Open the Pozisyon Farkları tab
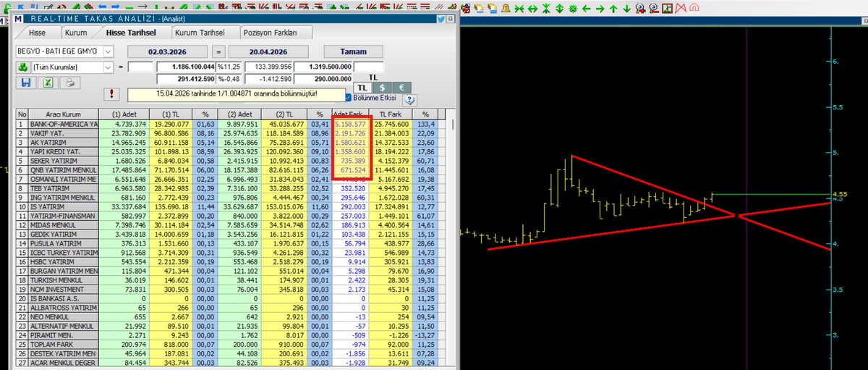Image resolution: width=868 pixels, height=370 pixels. pyautogui.click(x=276, y=33)
